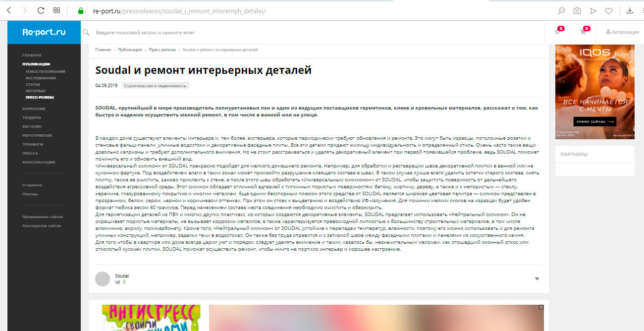Click the address bar URL

coord(179,11)
